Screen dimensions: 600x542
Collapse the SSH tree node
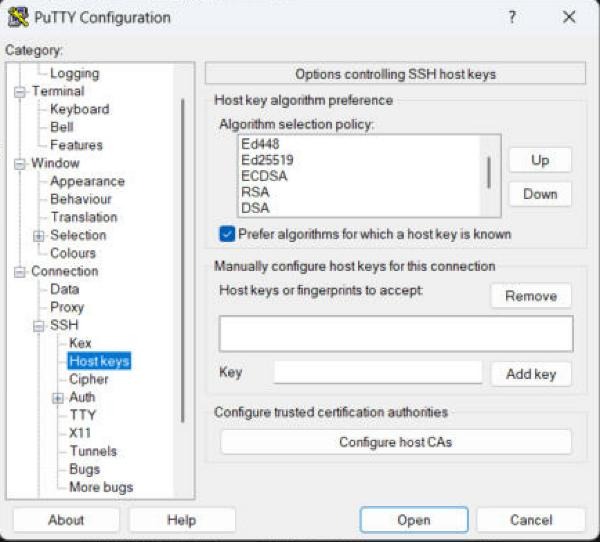point(38,326)
